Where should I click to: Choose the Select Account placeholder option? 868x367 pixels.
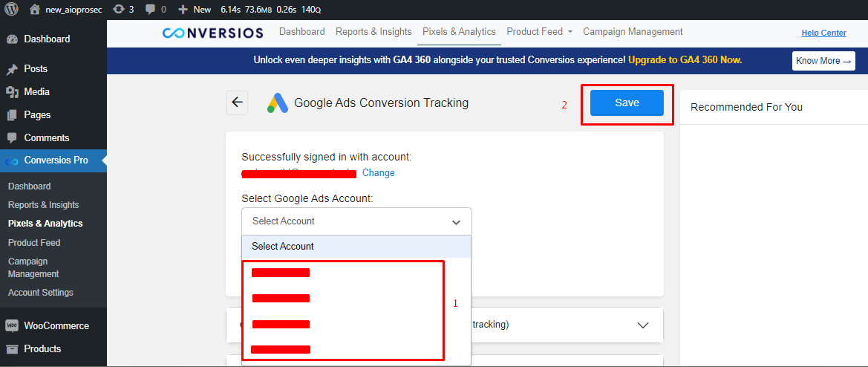[356, 247]
